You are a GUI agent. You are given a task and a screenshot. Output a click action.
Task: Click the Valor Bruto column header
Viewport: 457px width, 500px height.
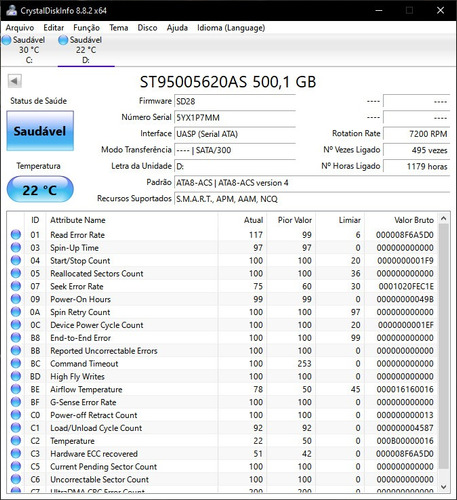point(414,220)
